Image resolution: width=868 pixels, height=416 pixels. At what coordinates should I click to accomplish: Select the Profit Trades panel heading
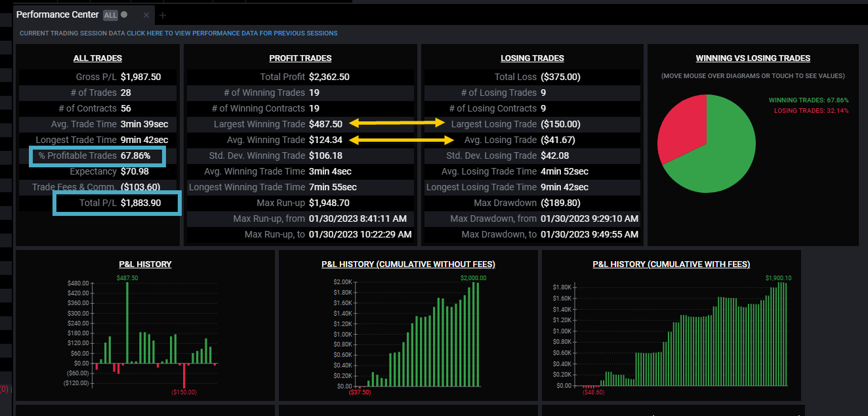coord(300,58)
